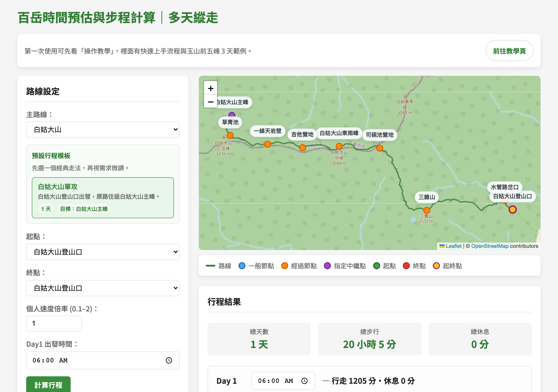
Task: Open the clock picker for Day1 出發時間
Action: (169, 360)
